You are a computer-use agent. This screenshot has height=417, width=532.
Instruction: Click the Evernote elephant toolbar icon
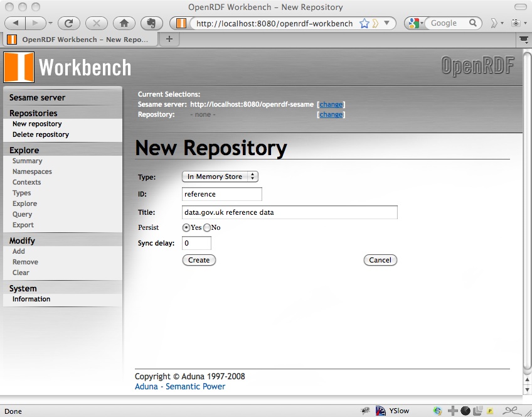(x=152, y=23)
